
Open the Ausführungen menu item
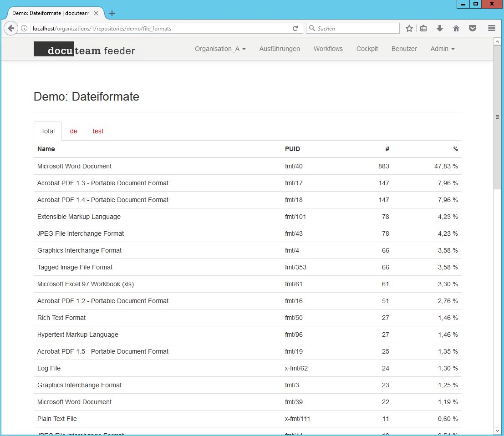click(x=280, y=49)
